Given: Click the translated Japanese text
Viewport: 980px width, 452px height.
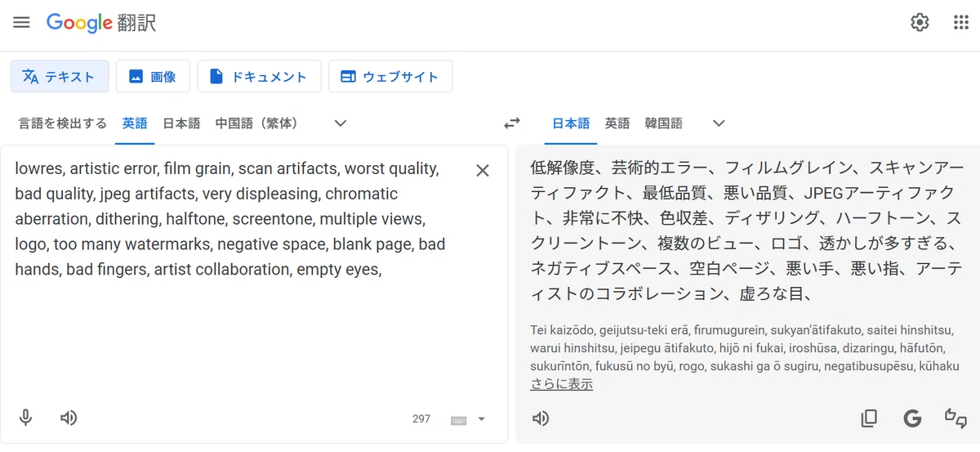Looking at the screenshot, I should (746, 231).
